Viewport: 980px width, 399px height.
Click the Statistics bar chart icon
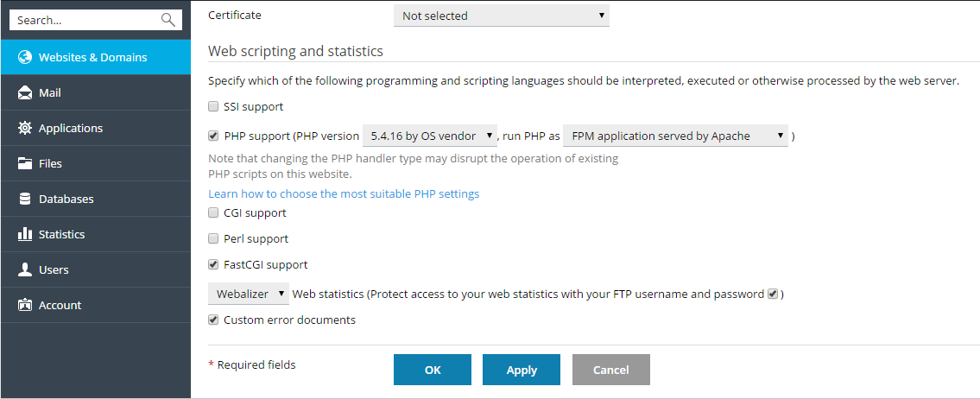(x=25, y=235)
